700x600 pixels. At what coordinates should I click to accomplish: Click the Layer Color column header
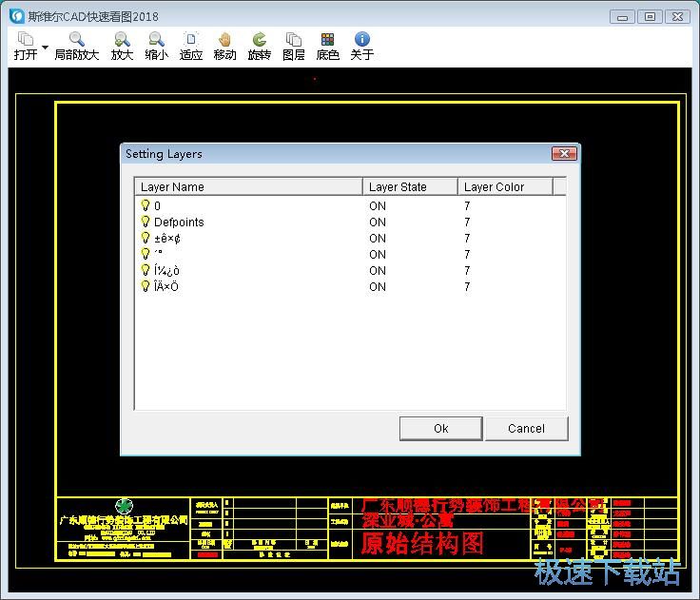(504, 187)
